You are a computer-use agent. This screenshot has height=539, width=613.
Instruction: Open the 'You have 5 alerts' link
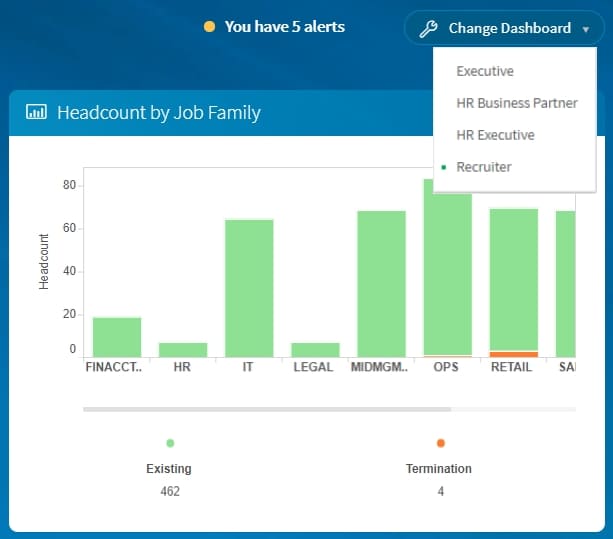[x=285, y=27]
